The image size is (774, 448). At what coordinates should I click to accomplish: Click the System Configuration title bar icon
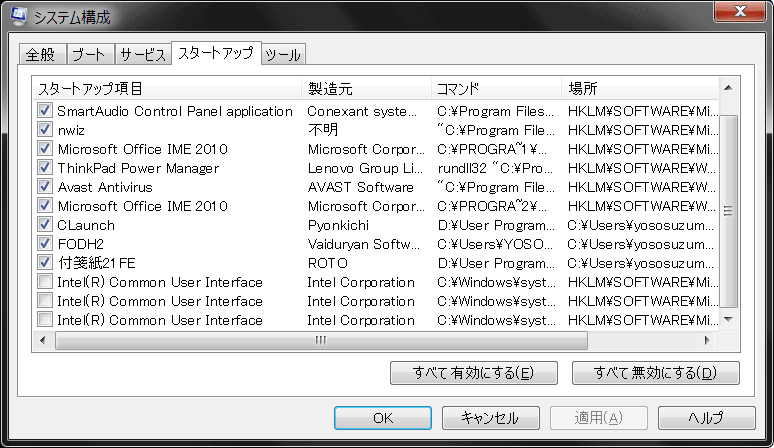pos(18,16)
